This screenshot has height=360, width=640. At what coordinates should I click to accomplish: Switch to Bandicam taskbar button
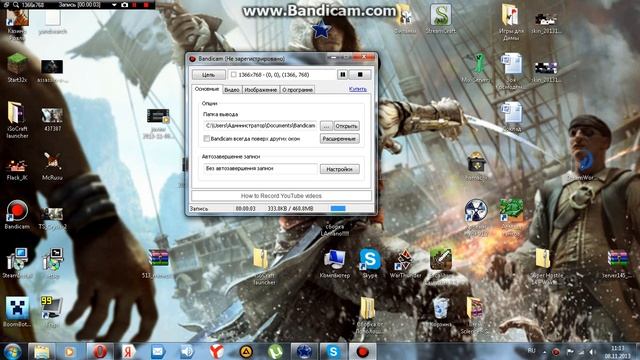coord(362,351)
